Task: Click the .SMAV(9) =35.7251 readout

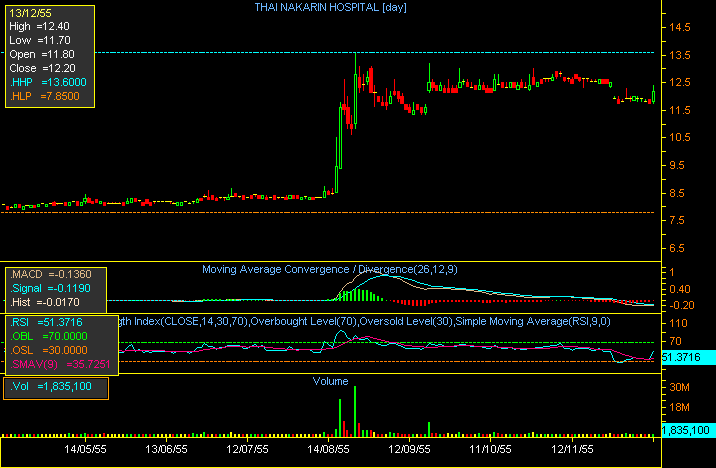Action: [x=60, y=364]
